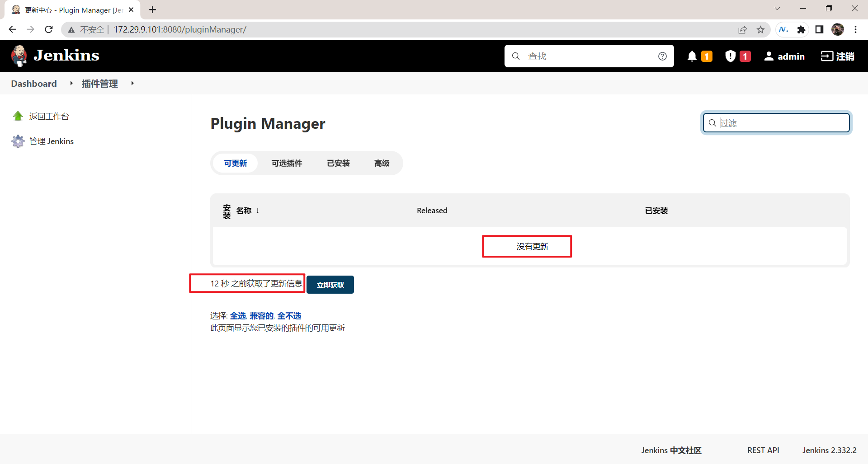Image resolution: width=868 pixels, height=464 pixels.
Task: Click the 没有更新 message text
Action: [x=533, y=247]
